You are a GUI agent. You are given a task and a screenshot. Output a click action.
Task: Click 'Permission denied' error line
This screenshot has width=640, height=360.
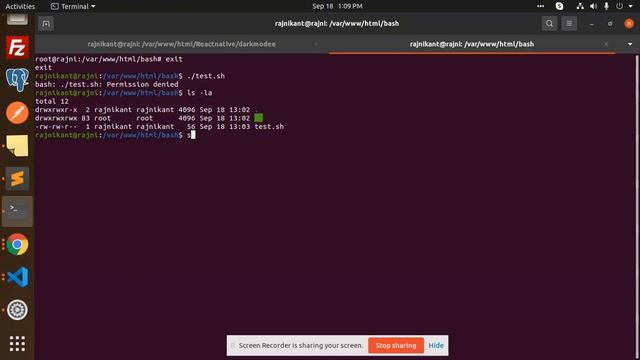[x=107, y=84]
